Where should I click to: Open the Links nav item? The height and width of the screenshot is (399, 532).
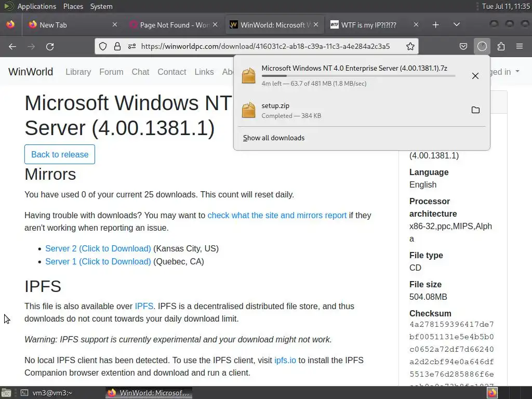(x=204, y=72)
